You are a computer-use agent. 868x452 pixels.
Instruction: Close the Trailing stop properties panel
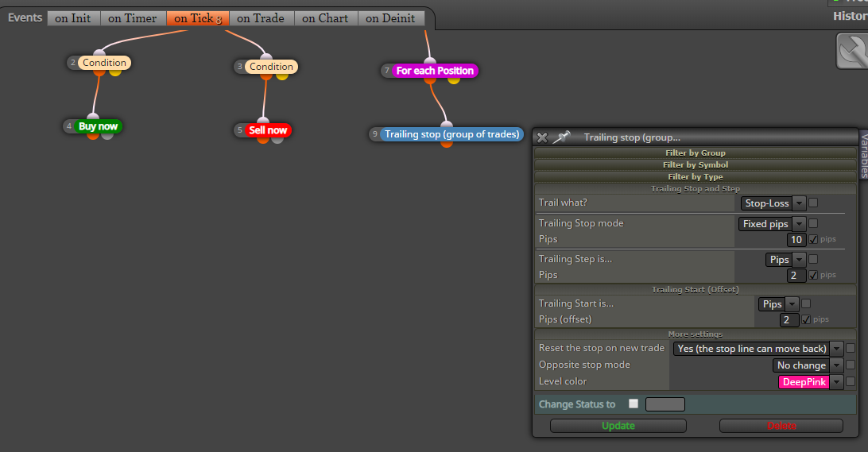click(x=542, y=137)
